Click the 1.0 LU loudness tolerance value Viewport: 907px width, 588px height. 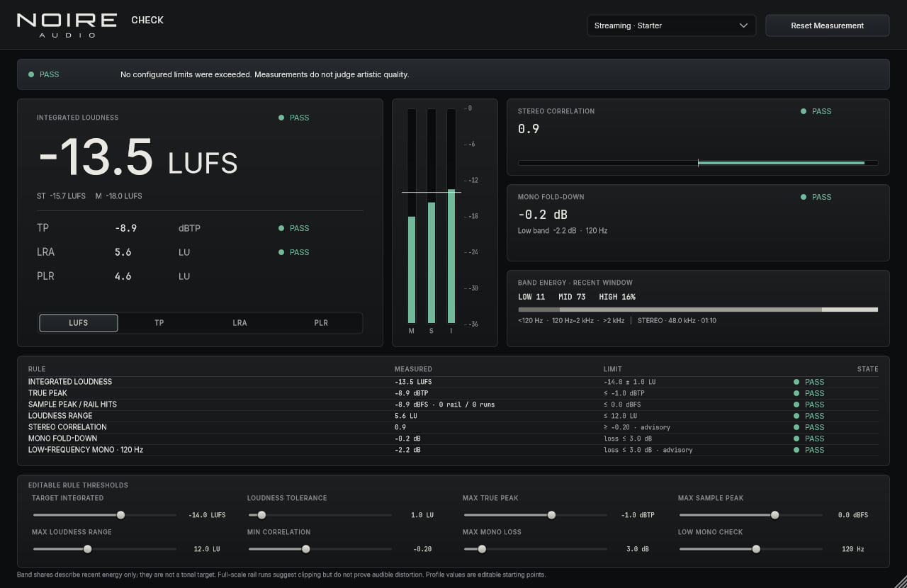pos(422,515)
